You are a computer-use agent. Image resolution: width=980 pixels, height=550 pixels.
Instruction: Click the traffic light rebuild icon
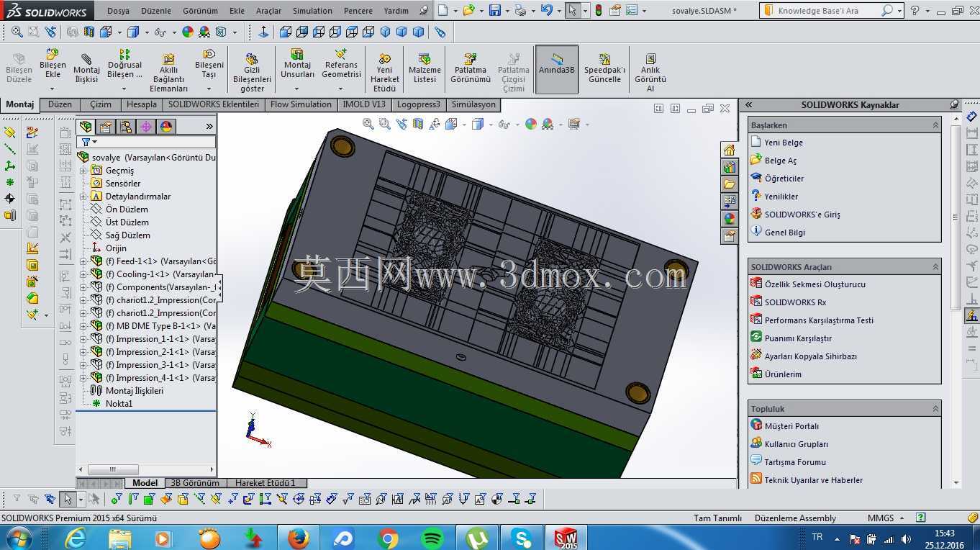[599, 10]
